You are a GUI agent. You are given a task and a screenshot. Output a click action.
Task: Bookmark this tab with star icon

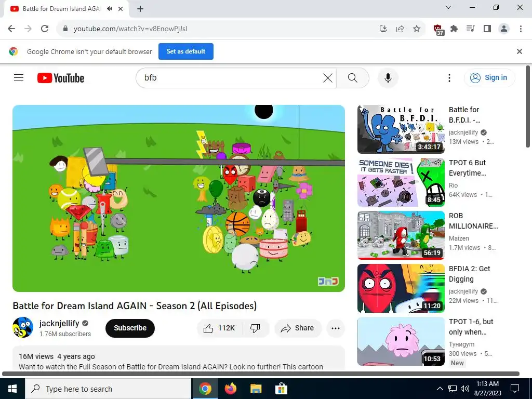[x=417, y=29]
